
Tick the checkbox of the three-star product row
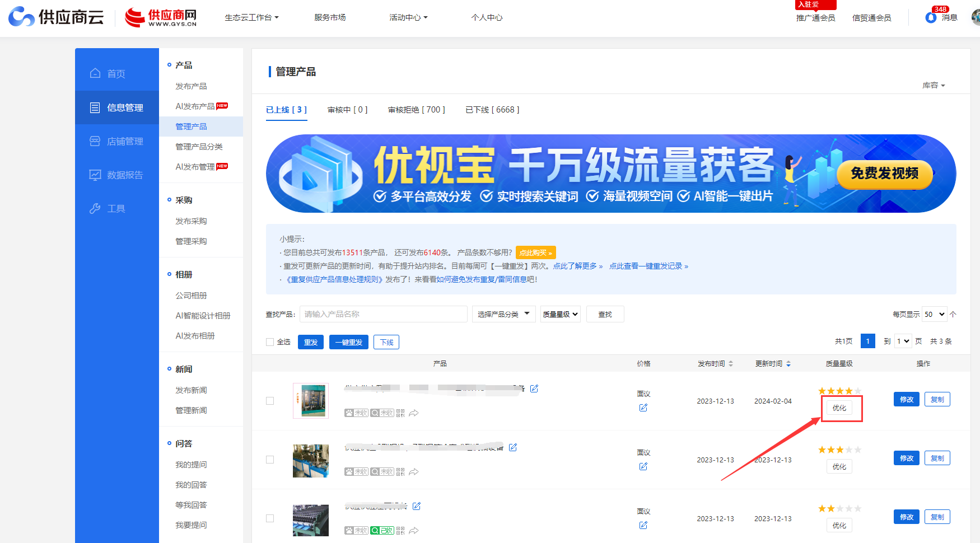tap(270, 460)
